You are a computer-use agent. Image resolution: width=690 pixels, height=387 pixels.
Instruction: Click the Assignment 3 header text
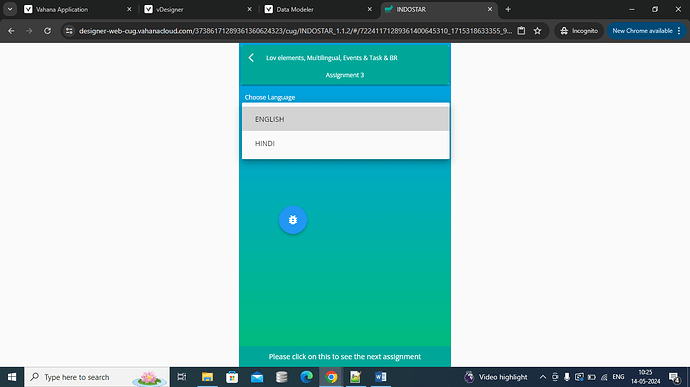345,75
